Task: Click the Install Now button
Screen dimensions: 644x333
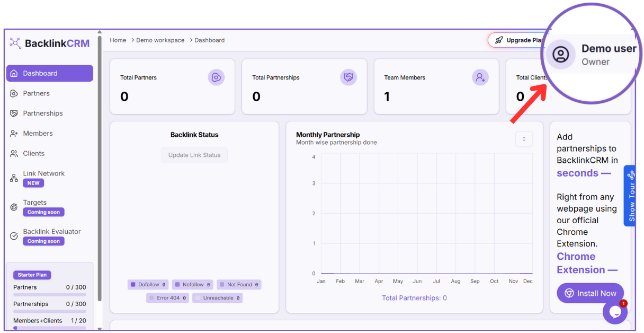Action: 590,293
